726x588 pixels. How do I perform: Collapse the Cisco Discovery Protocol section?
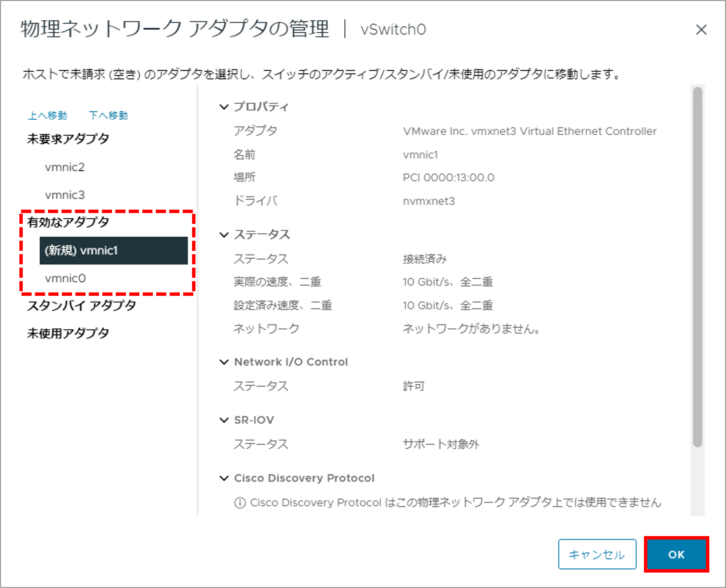[x=224, y=478]
